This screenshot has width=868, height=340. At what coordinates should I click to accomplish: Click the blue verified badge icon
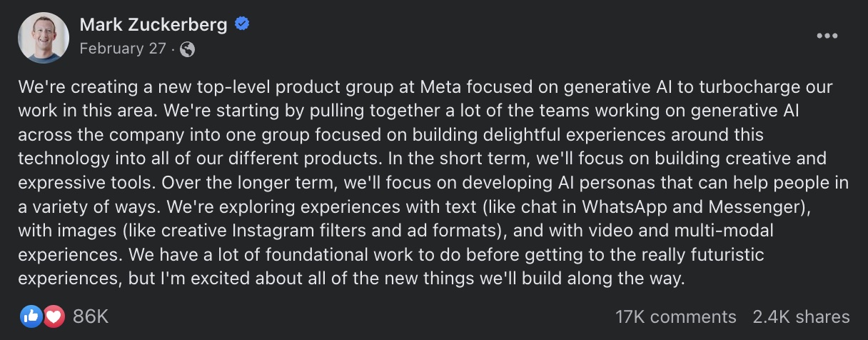coord(243,25)
